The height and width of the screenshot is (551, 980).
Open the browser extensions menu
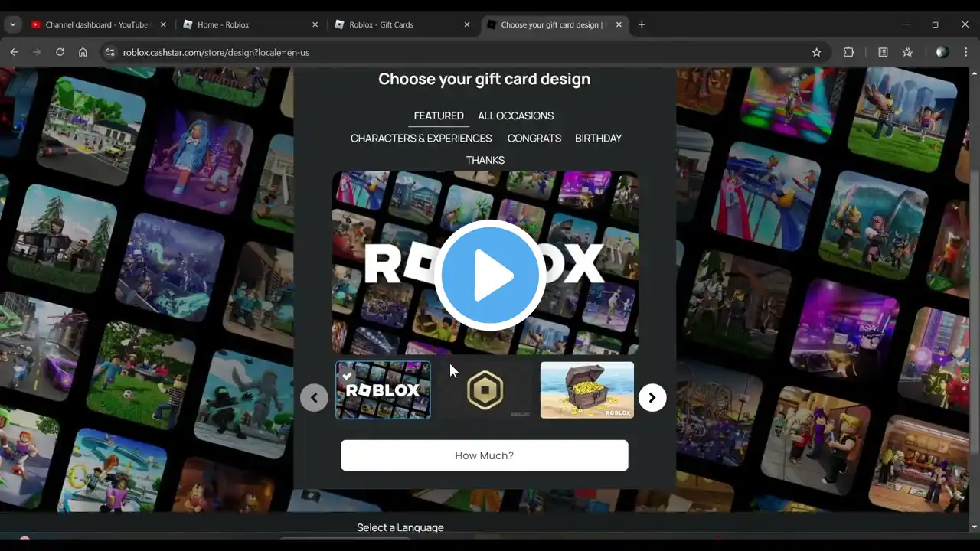point(848,52)
